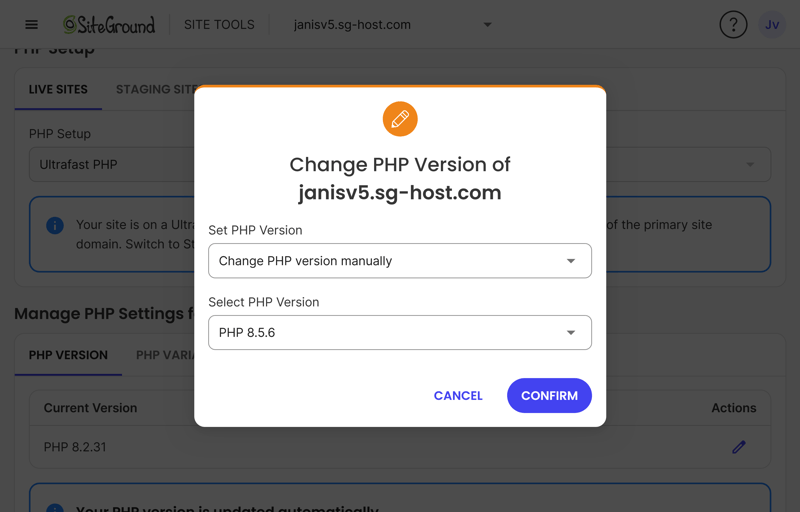The width and height of the screenshot is (800, 512).
Task: Switch to the Staging Sites tab
Action: [x=156, y=89]
